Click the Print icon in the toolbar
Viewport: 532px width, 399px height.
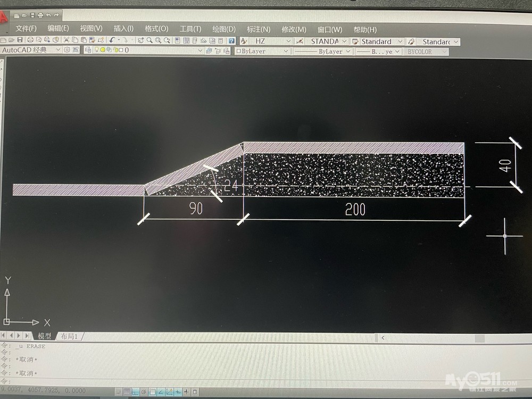(x=30, y=40)
